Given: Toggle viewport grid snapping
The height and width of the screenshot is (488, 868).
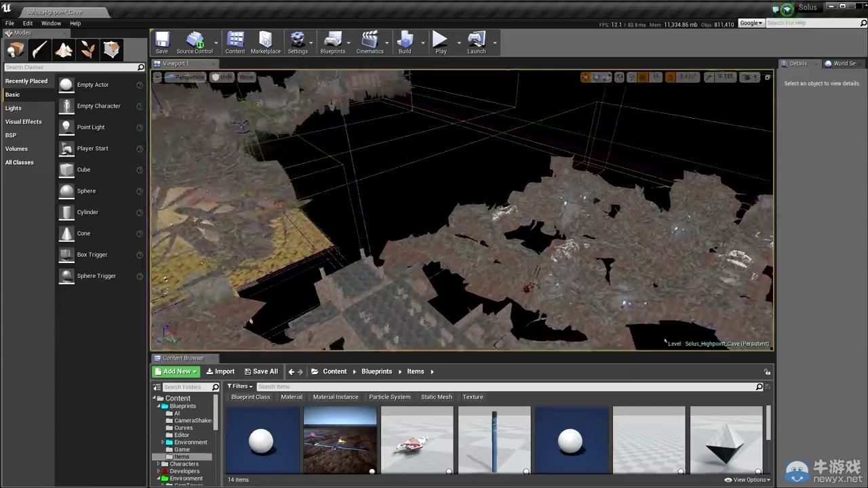Looking at the screenshot, I should point(643,77).
